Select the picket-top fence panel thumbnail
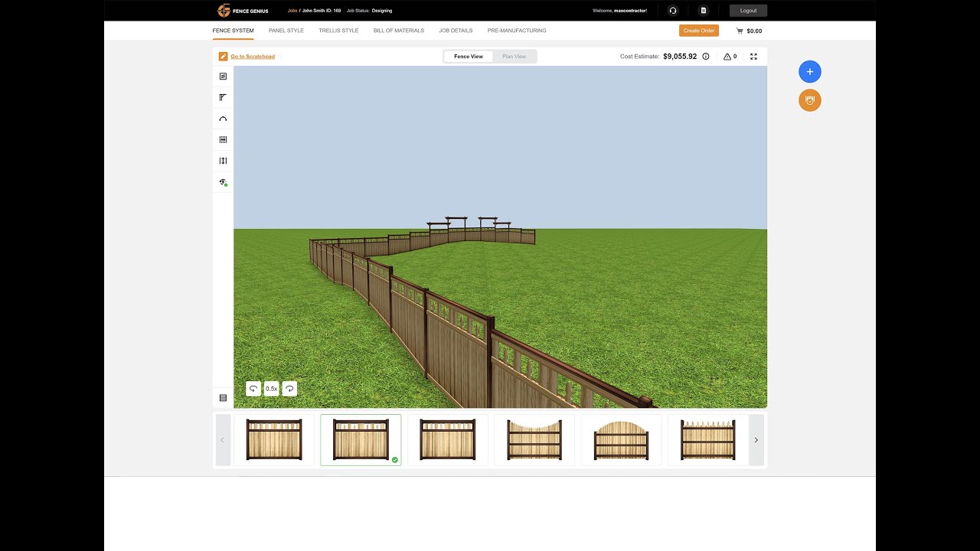The height and width of the screenshot is (551, 980). (x=708, y=440)
